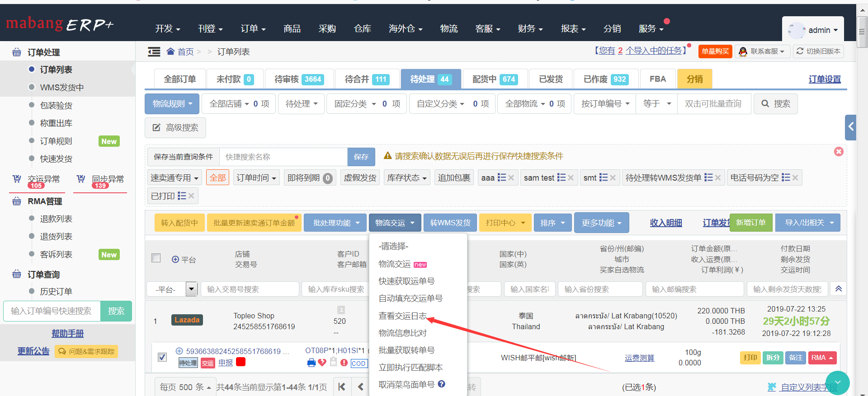868x396 pixels.
Task: Select 物流信息比对 from dropdown menu
Action: point(403,333)
